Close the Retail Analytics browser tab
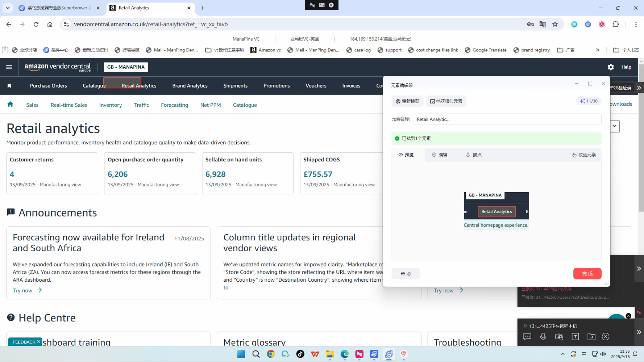Viewport: 644px width, 362px height. (189, 8)
